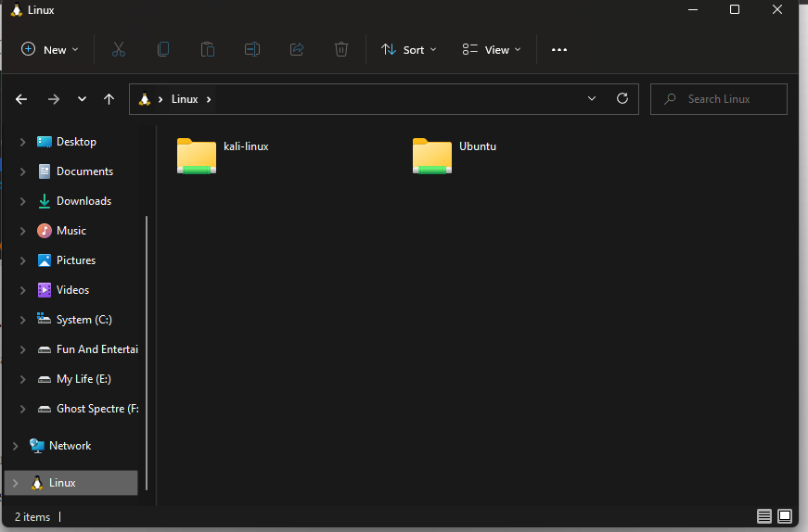808x532 pixels.
Task: Expand the Network tree node
Action: 16,446
